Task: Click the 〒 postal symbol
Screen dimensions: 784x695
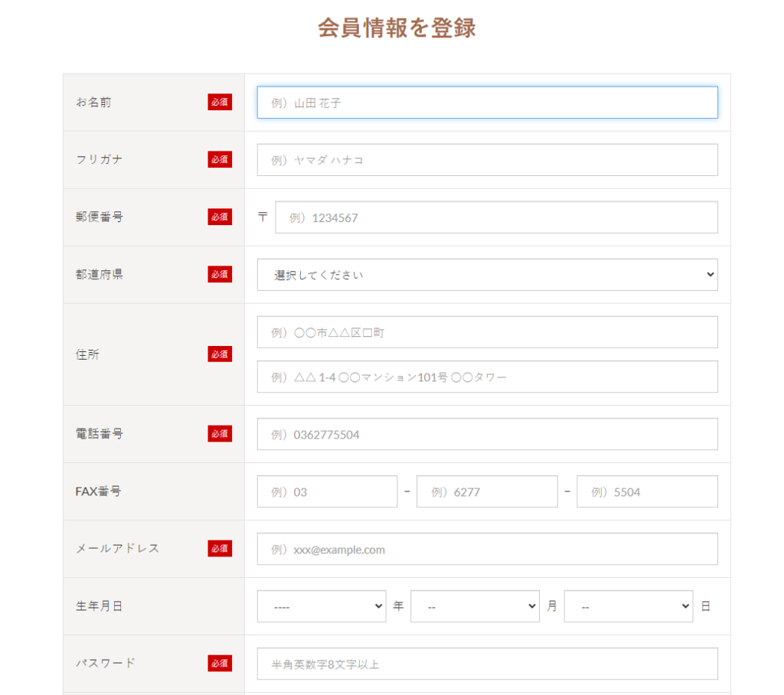Action: (263, 217)
